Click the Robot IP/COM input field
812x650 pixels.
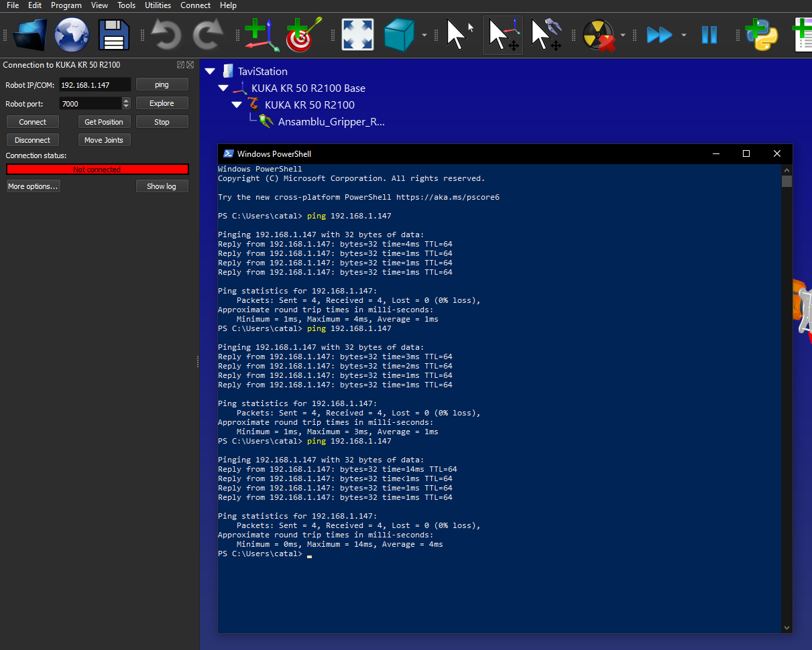point(94,85)
